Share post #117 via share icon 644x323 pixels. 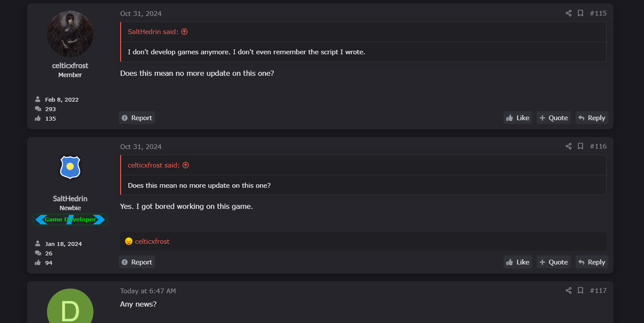569,291
